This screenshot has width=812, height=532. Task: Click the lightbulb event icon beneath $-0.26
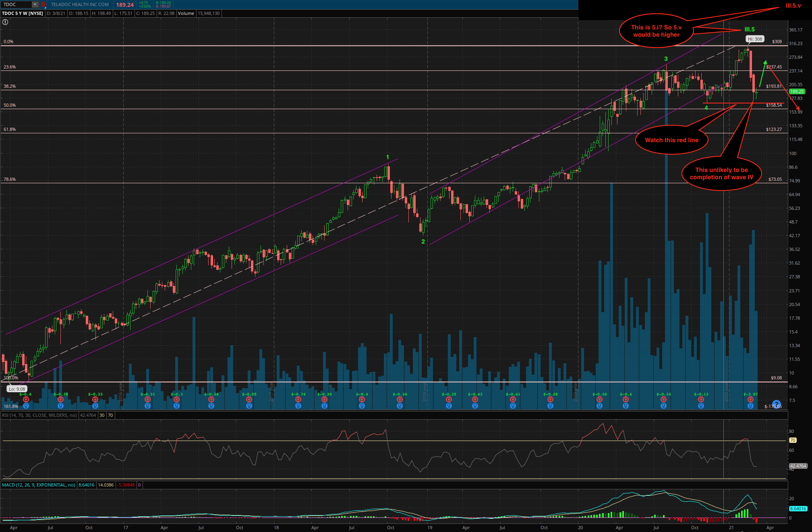coord(599,406)
